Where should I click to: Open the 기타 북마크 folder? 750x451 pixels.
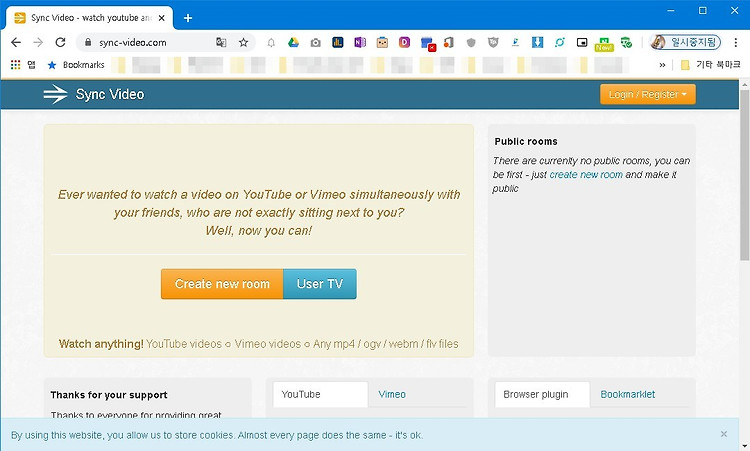coord(711,65)
